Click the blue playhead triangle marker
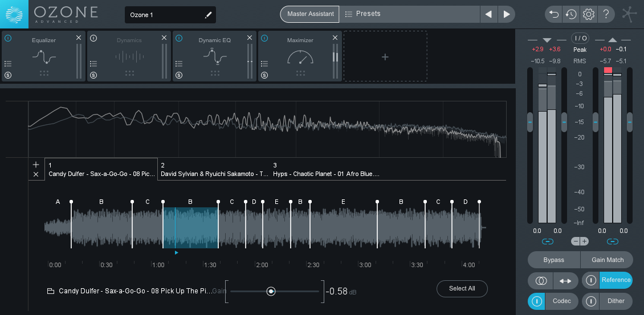The height and width of the screenshot is (315, 644). [x=176, y=252]
